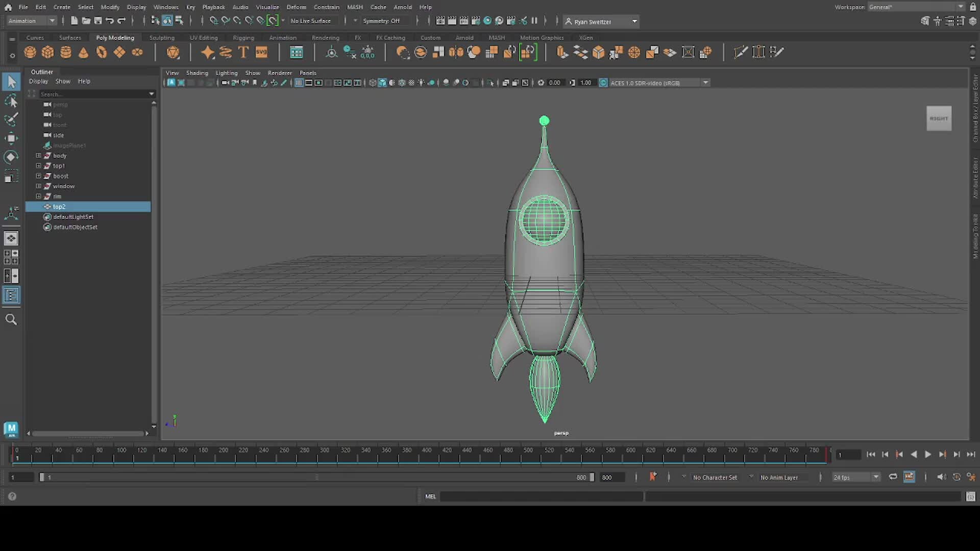Screen dimensions: 980x551
Task: Switch to the Sculpting shelf tab
Action: pyautogui.click(x=162, y=37)
